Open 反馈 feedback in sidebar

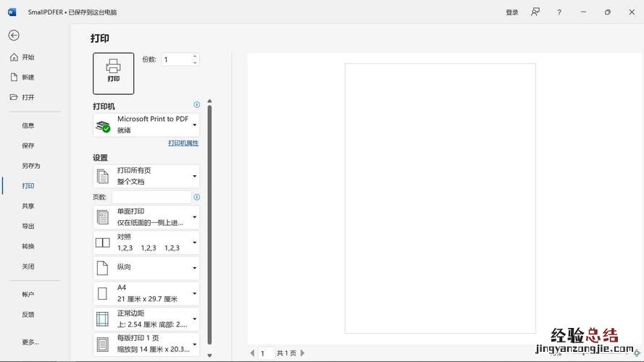(28, 314)
